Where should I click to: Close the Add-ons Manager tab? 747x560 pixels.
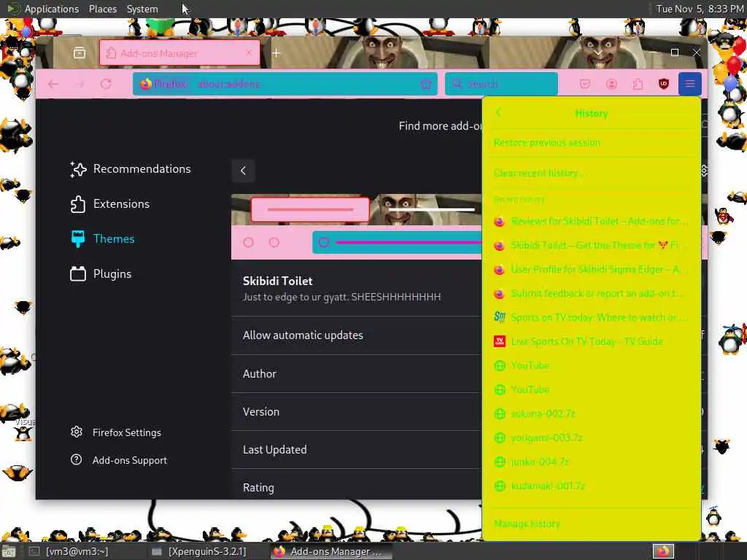click(x=249, y=52)
